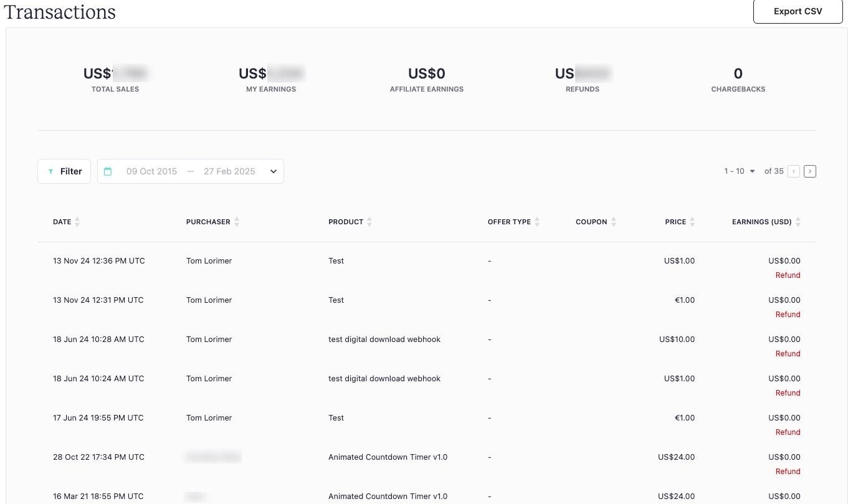The width and height of the screenshot is (848, 504).
Task: Go to previous page of transactions
Action: 794,171
